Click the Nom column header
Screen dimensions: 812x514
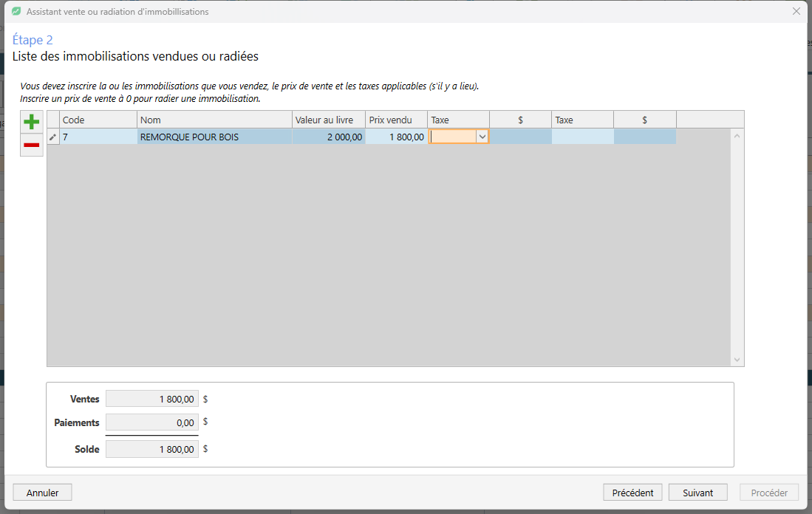tap(214, 120)
